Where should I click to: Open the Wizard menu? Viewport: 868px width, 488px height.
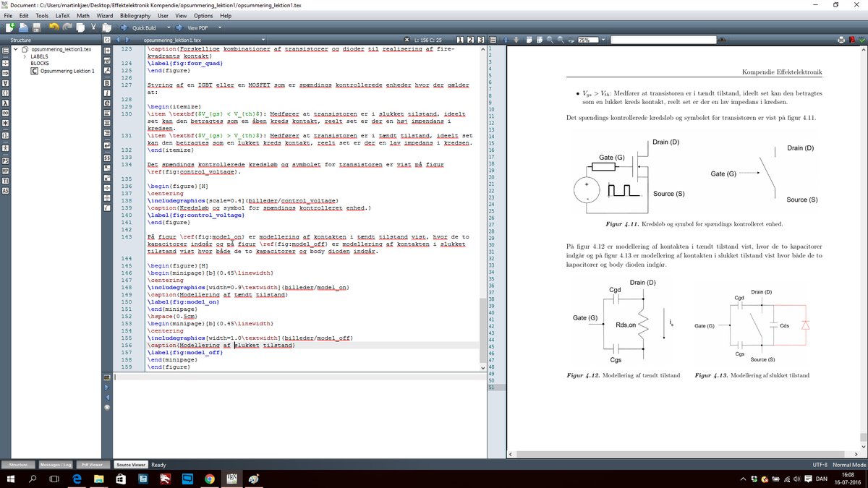pyautogui.click(x=104, y=15)
